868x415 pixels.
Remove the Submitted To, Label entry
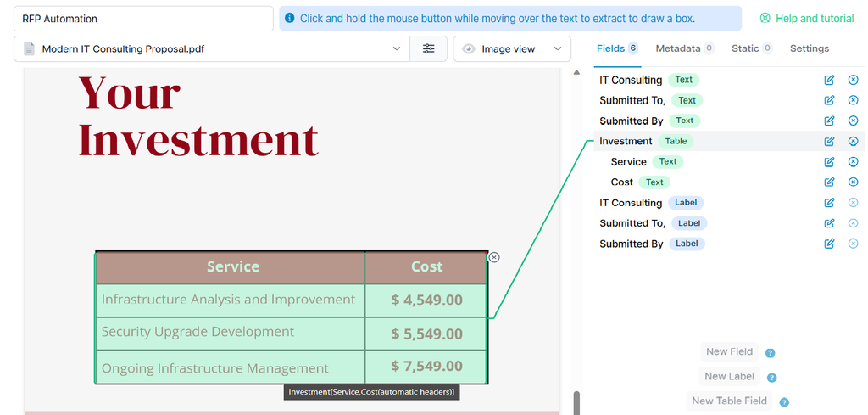(853, 223)
